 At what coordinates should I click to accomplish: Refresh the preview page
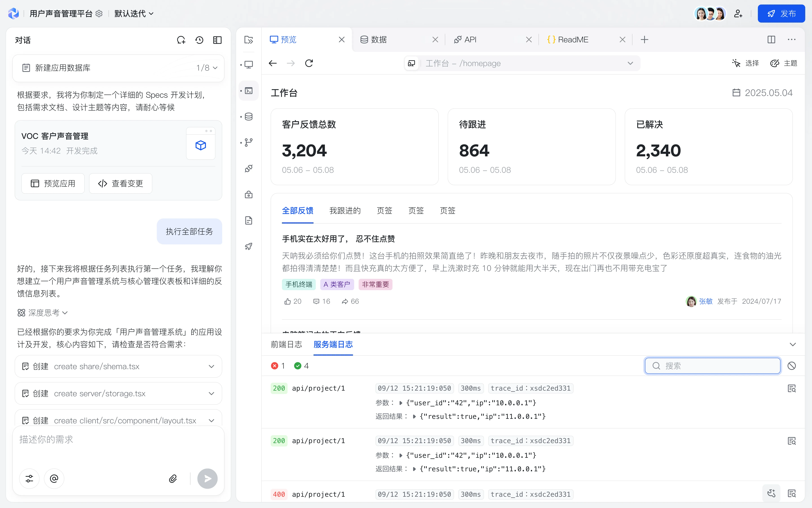309,63
